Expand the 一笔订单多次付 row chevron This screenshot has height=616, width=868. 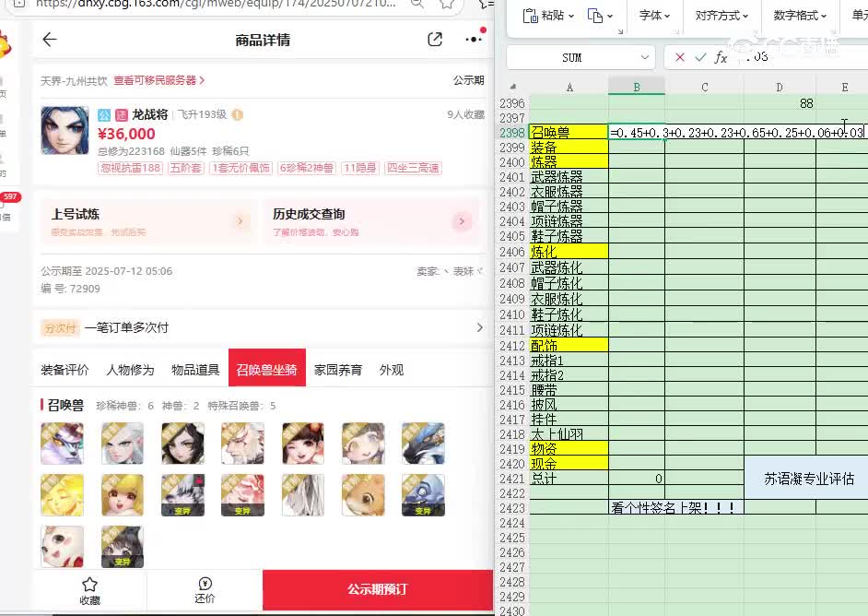479,327
